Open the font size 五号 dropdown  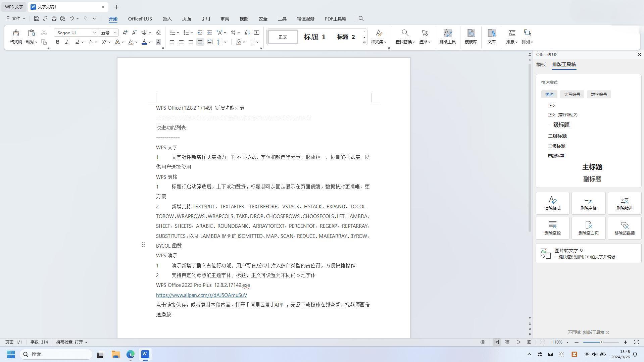(x=115, y=33)
